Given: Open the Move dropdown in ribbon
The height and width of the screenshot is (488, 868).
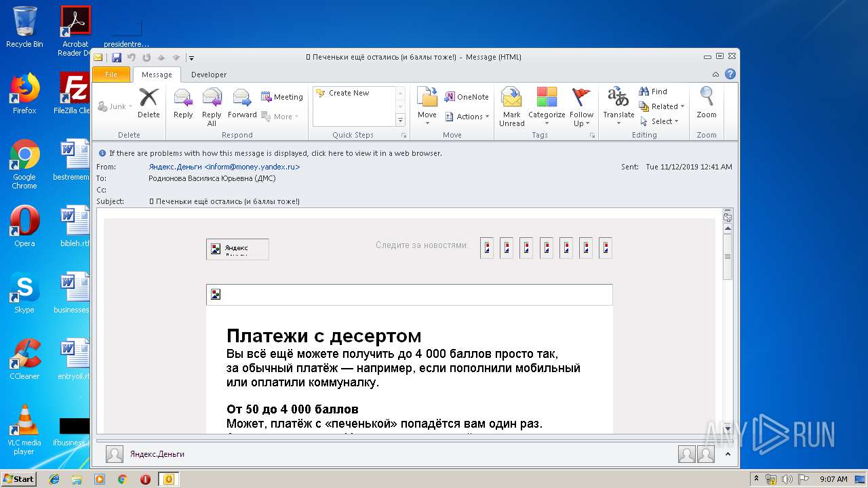Looking at the screenshot, I should pyautogui.click(x=427, y=107).
